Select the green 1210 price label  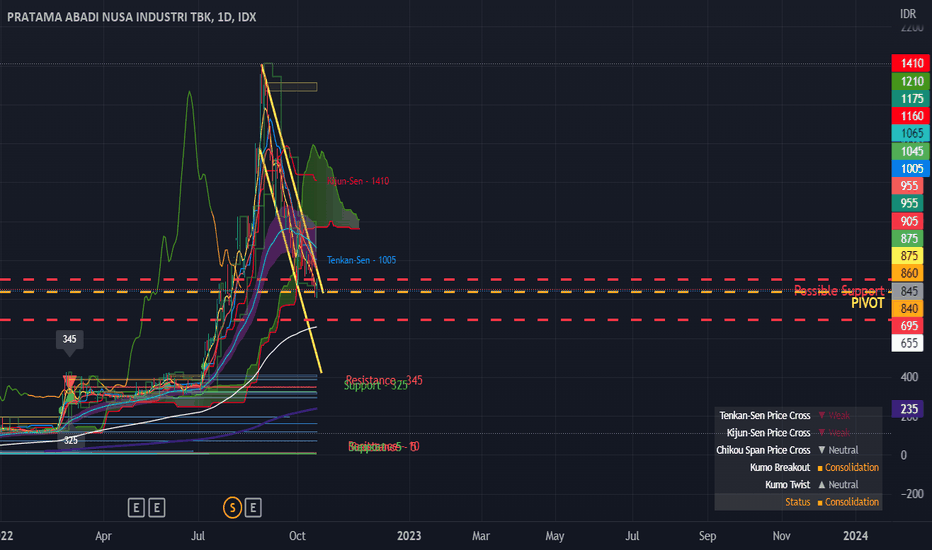coord(911,81)
